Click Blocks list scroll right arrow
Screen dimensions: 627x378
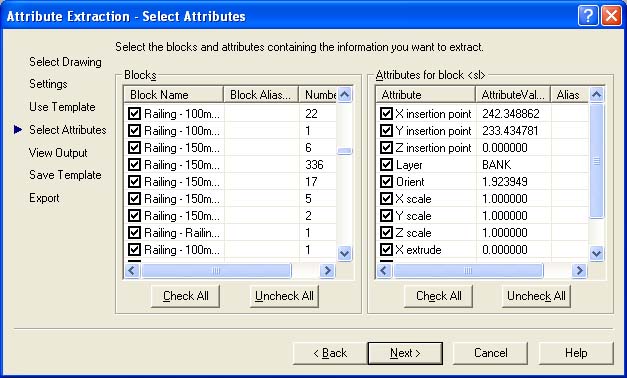pos(327,271)
